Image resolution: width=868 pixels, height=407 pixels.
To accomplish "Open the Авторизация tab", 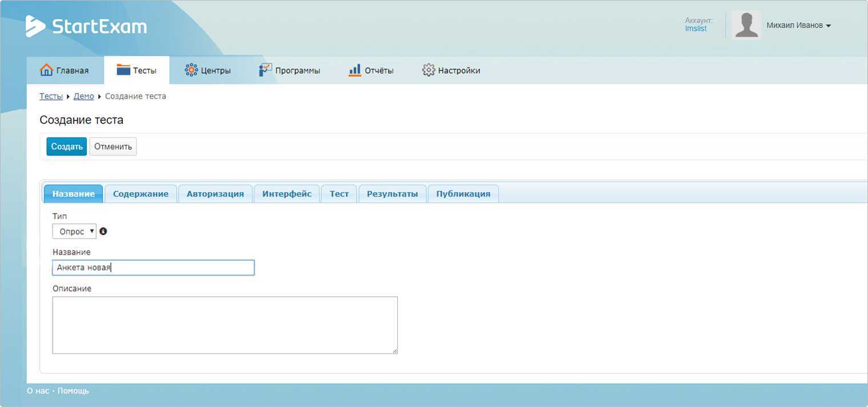I will [x=215, y=194].
